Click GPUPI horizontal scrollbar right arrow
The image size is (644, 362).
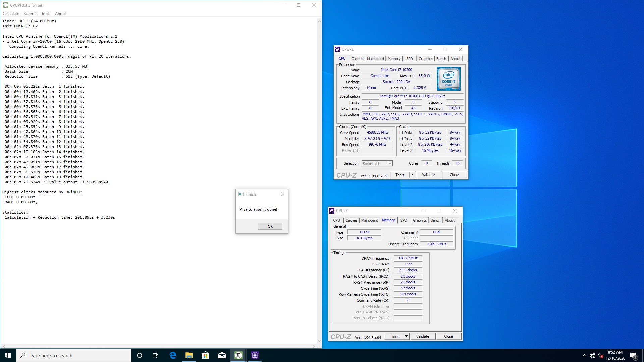click(314, 346)
